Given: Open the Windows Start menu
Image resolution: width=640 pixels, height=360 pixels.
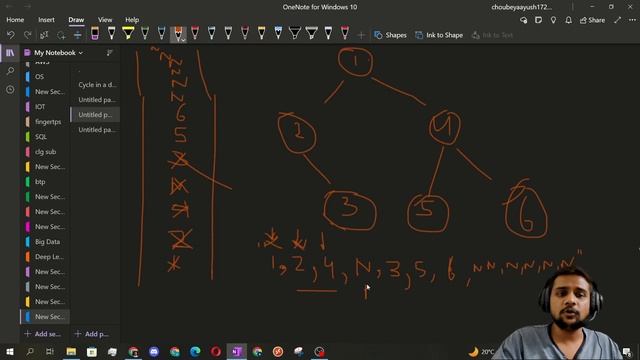Looking at the screenshot, I should click(9, 351).
